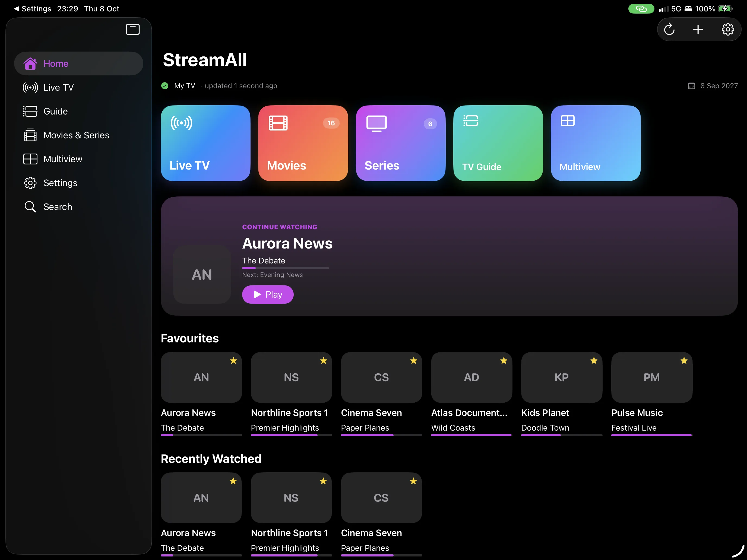Unfavourite Aurora News star in Favourites
Screen dimensions: 747x560
(x=233, y=361)
